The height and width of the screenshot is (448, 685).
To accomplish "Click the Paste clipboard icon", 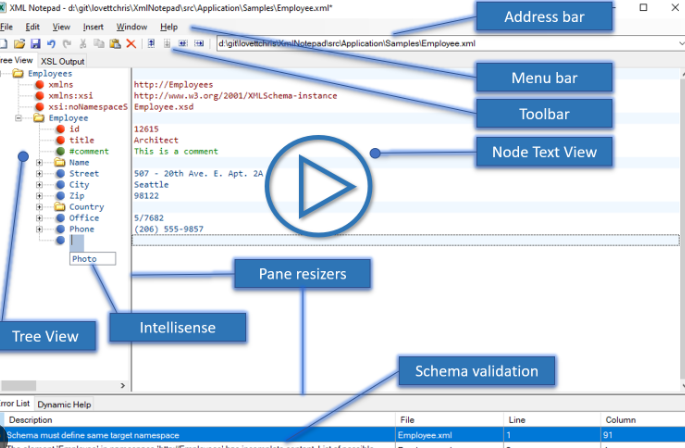I will coord(114,44).
